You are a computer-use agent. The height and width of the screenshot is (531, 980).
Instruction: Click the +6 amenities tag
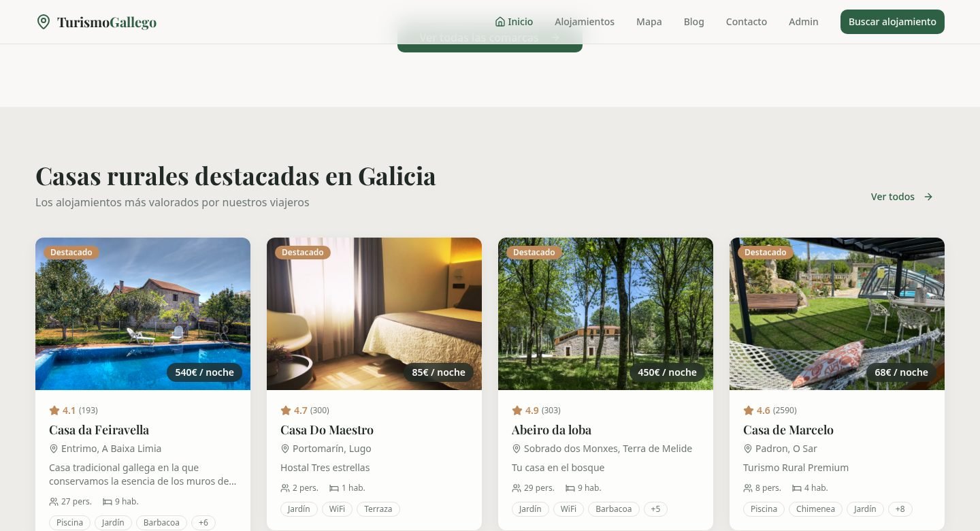203,523
